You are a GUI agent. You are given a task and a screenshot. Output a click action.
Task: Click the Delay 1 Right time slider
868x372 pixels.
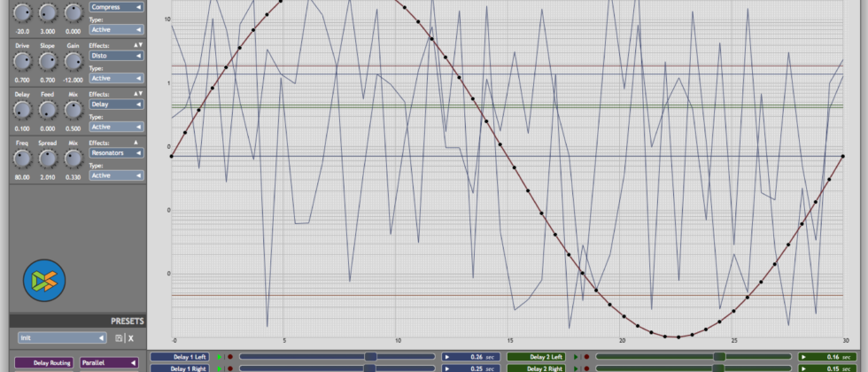click(337, 368)
